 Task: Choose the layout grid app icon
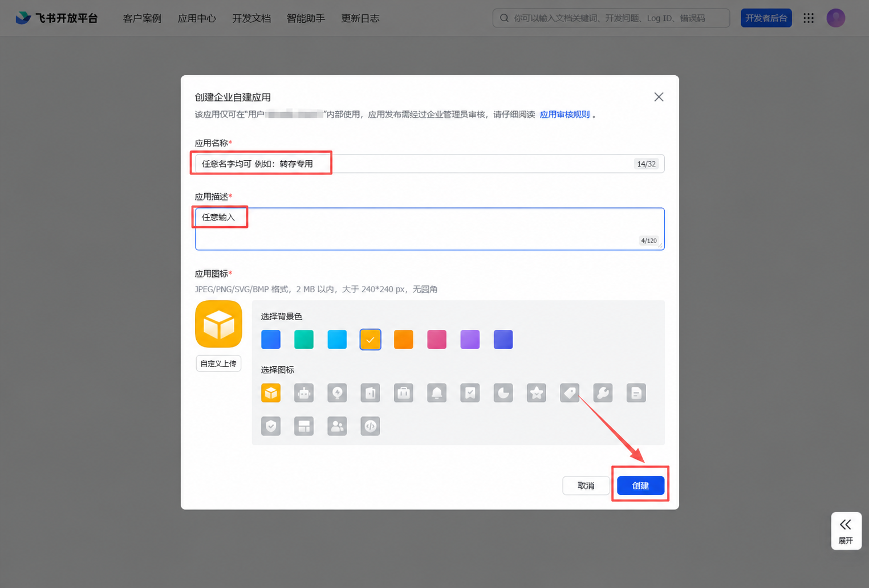click(304, 426)
